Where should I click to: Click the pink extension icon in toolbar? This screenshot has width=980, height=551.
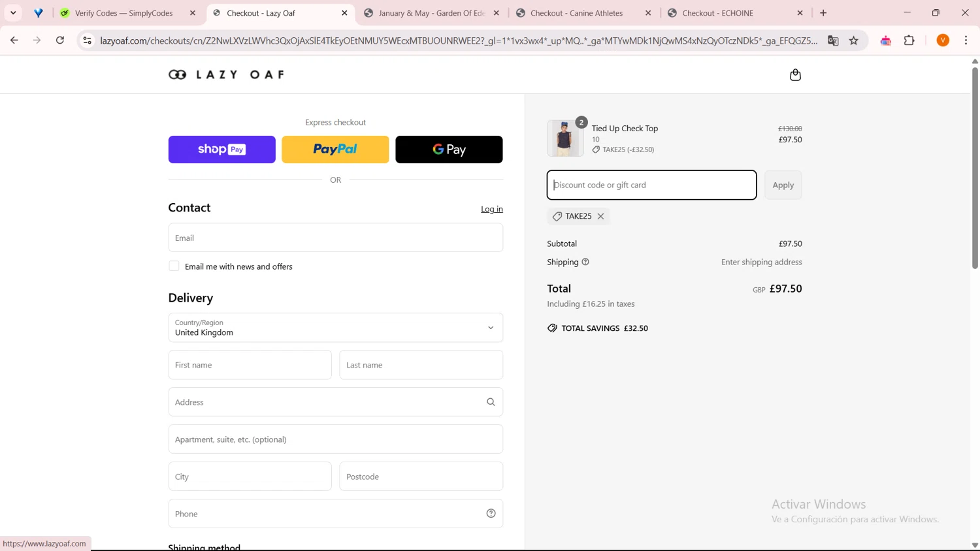click(886, 40)
